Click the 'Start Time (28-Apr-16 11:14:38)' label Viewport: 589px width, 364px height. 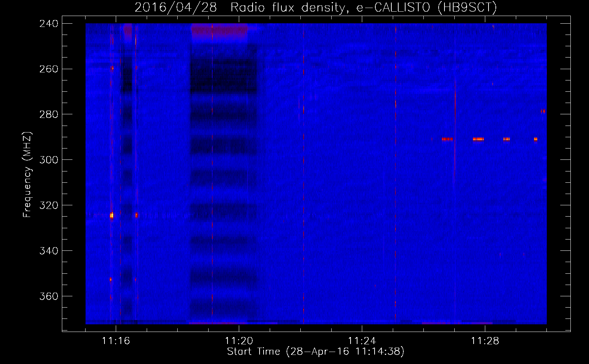(x=316, y=352)
